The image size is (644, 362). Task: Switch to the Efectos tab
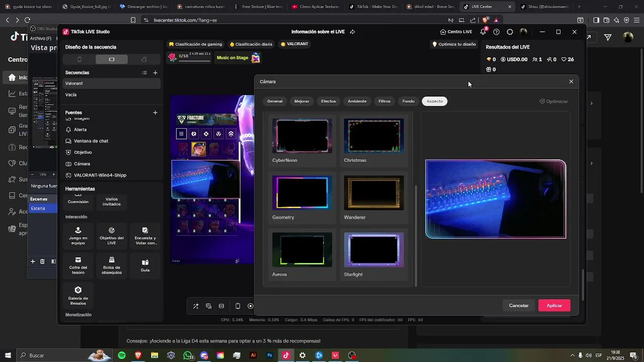(x=329, y=102)
